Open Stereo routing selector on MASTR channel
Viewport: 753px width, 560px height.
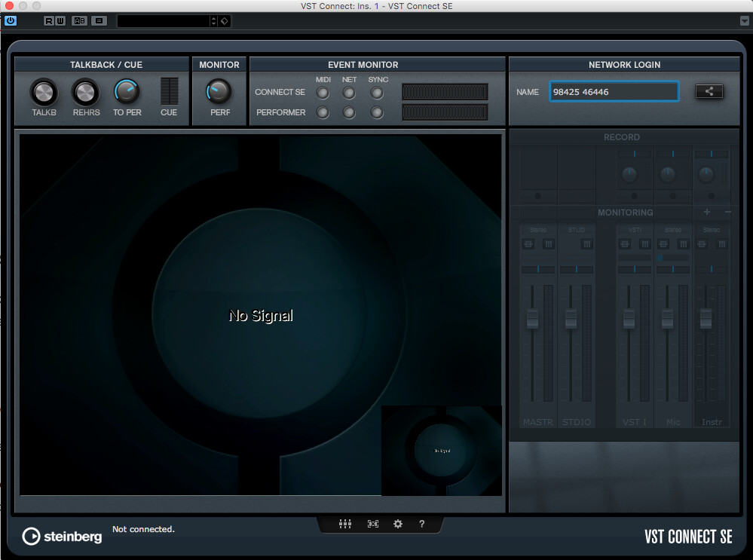pyautogui.click(x=538, y=230)
